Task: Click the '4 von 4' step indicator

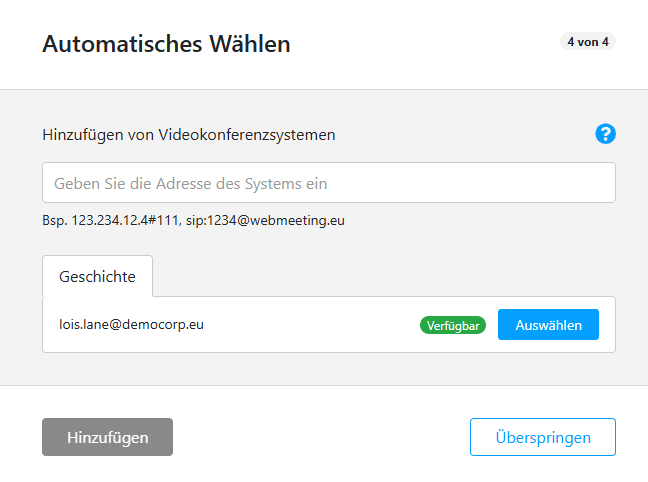Action: pos(588,42)
